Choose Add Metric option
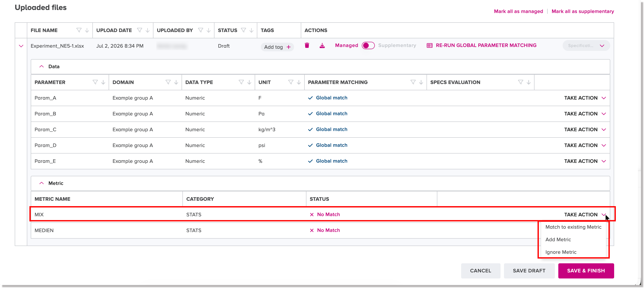Image resolution: width=644 pixels, height=288 pixels. tap(558, 240)
